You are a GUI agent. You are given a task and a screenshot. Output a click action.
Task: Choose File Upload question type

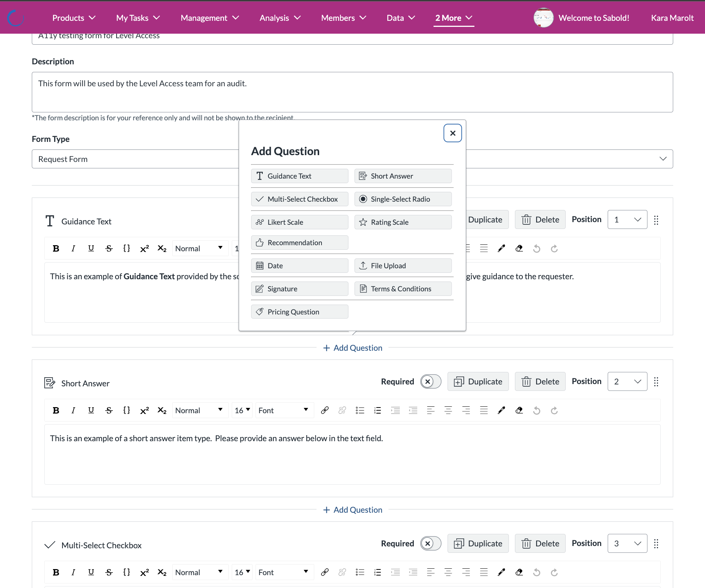(x=403, y=266)
